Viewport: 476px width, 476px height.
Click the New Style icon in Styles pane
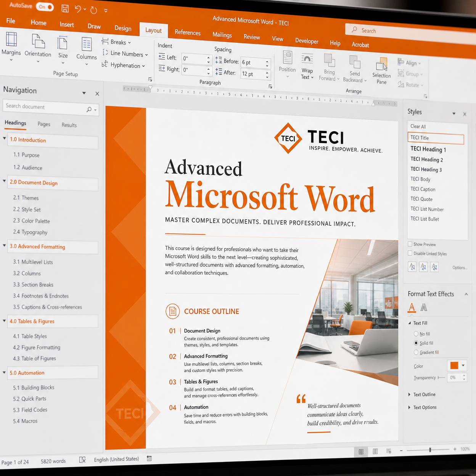412,266
